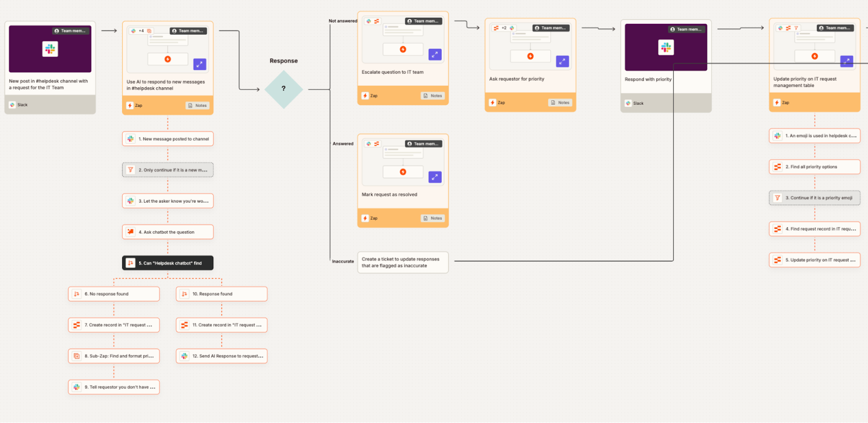Click Team member badge on "Respond with priority" card
The width and height of the screenshot is (868, 423).
[686, 29]
